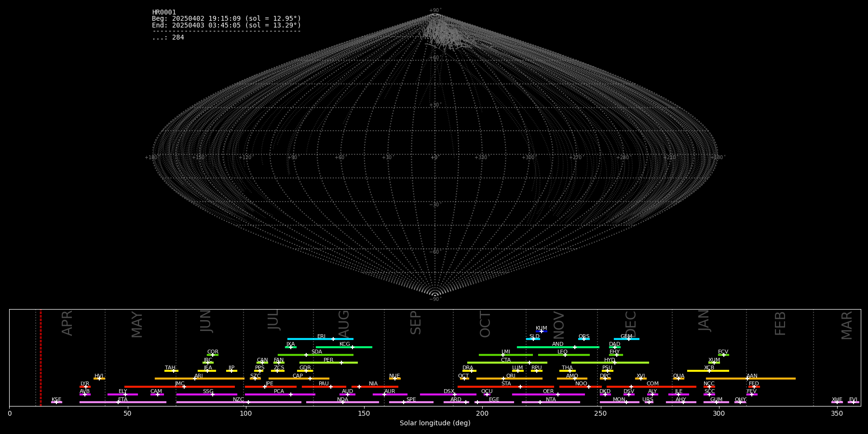Select the FED shower label

coord(754,384)
